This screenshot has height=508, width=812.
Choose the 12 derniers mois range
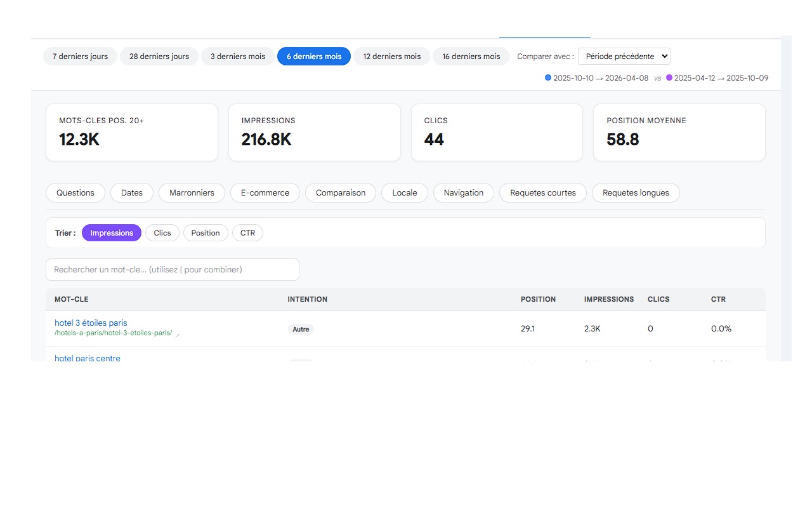pos(391,57)
